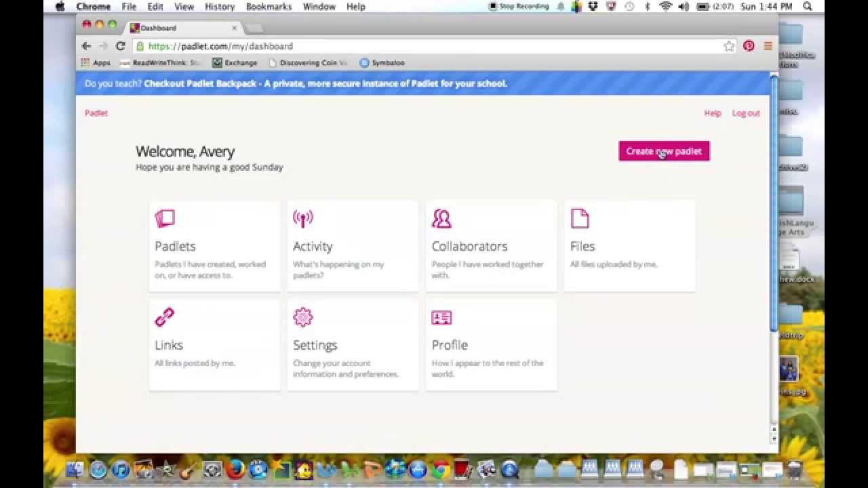Open the Profile ID card icon
The height and width of the screenshot is (488, 868).
[441, 317]
